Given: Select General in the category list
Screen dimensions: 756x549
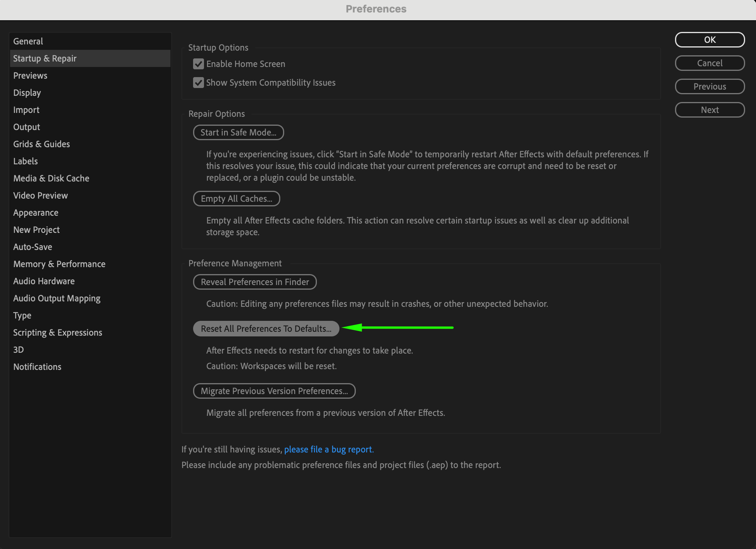Looking at the screenshot, I should pos(28,41).
